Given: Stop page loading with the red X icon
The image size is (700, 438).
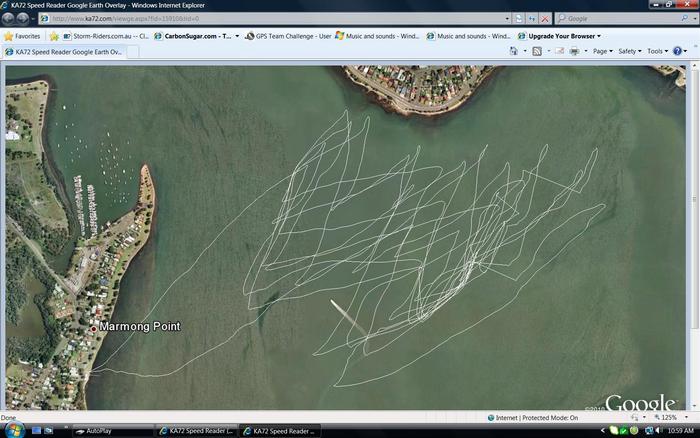Looking at the screenshot, I should 545,18.
